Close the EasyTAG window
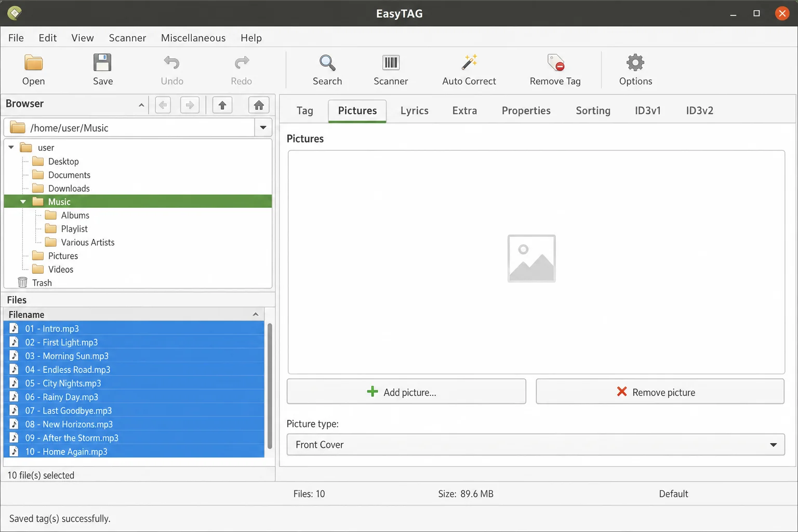The height and width of the screenshot is (532, 798). coord(782,13)
